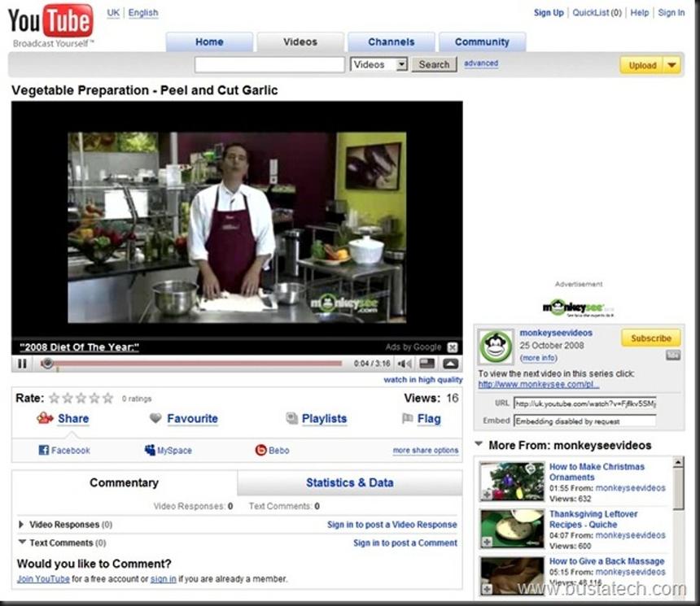Mute the video using the speaker icon
The image size is (700, 606).
405,364
